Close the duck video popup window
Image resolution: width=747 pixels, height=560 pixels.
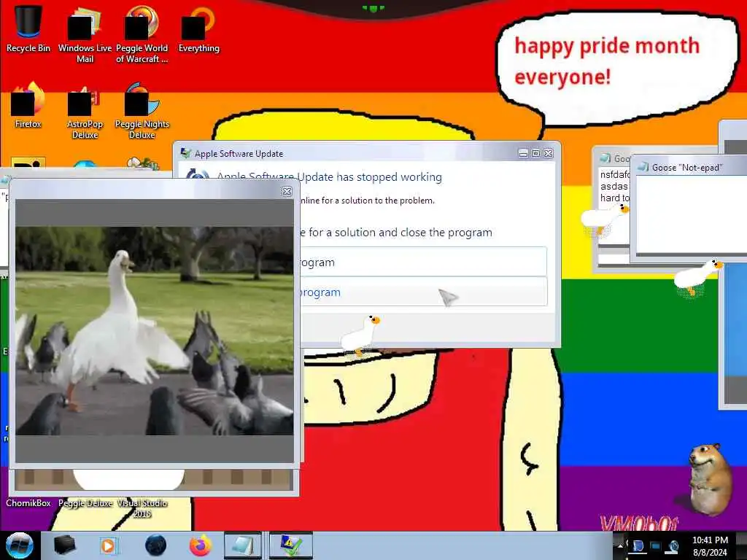[x=287, y=192]
